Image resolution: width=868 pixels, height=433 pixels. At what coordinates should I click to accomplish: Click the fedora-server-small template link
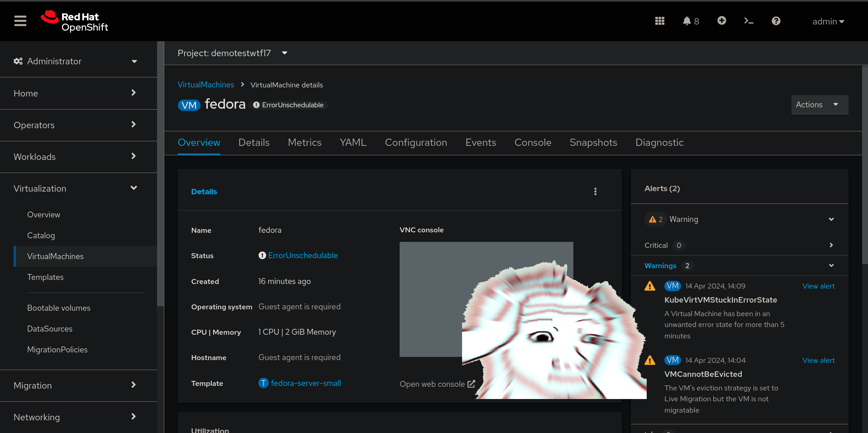305,383
